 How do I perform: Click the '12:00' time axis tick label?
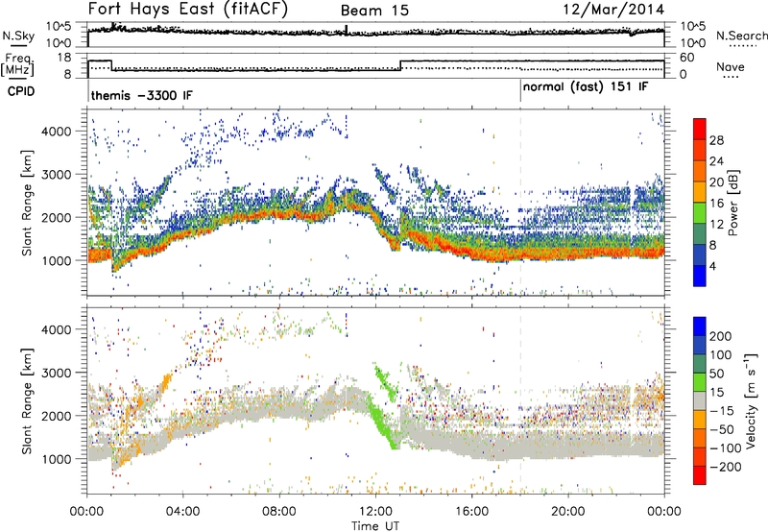tap(375, 512)
